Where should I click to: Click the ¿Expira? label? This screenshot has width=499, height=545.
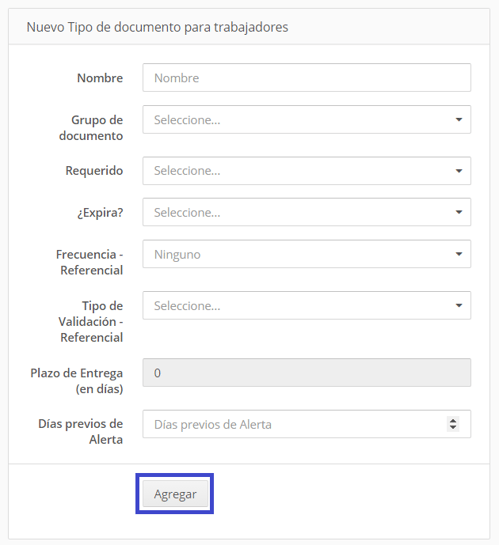pyautogui.click(x=100, y=212)
